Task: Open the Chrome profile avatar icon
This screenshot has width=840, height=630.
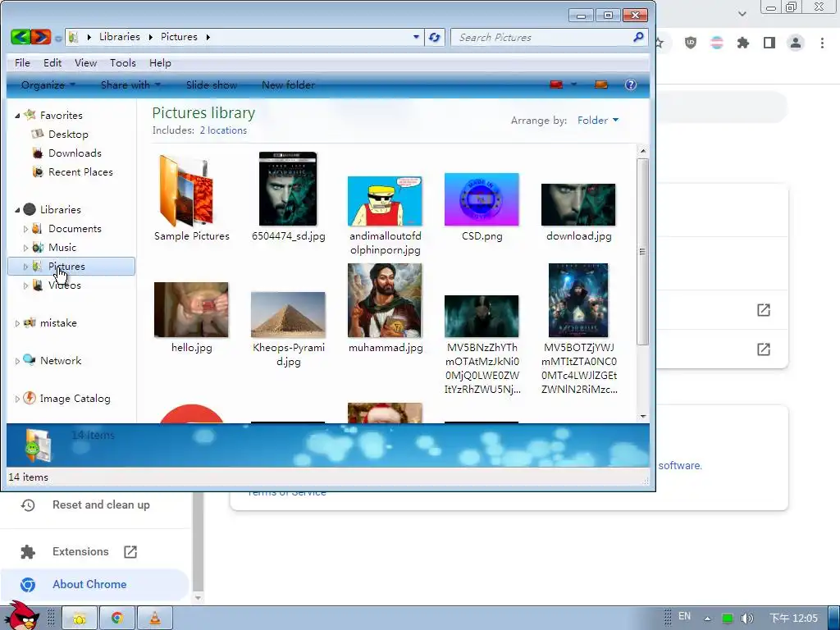Action: pyautogui.click(x=796, y=43)
